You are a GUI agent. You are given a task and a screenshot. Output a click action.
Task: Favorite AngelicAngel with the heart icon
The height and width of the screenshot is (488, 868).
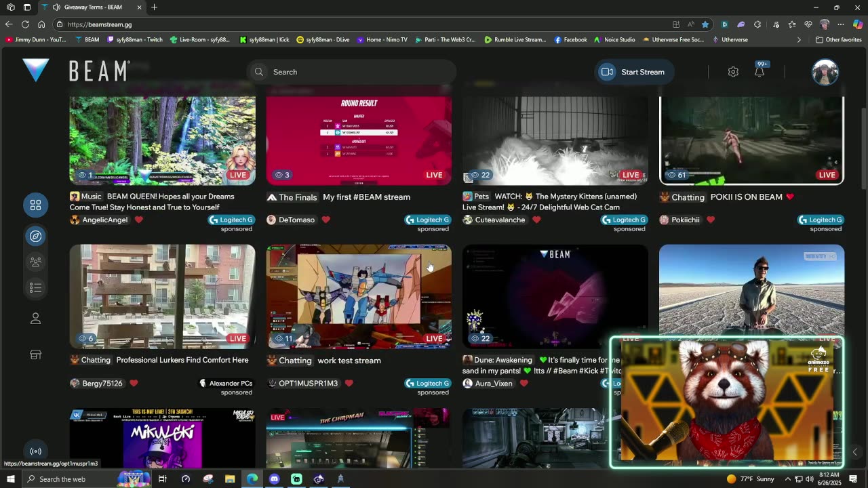pos(139,220)
